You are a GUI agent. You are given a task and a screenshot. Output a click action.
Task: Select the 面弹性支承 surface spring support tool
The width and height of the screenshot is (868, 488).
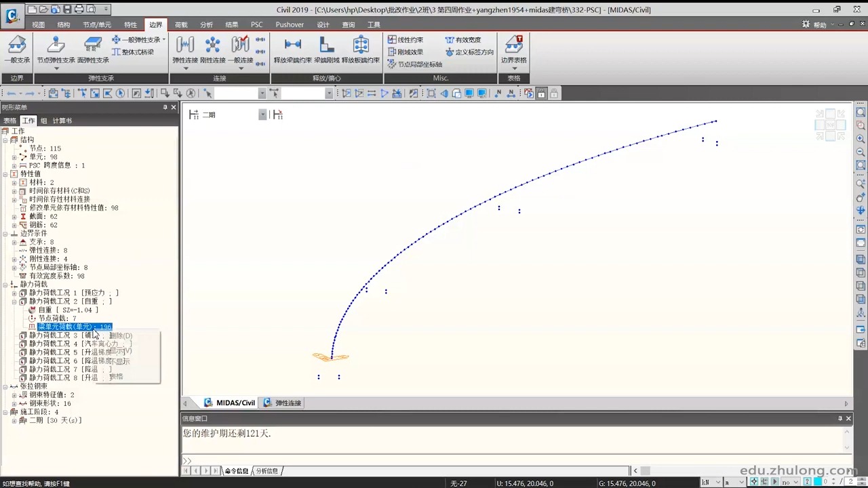coord(93,49)
